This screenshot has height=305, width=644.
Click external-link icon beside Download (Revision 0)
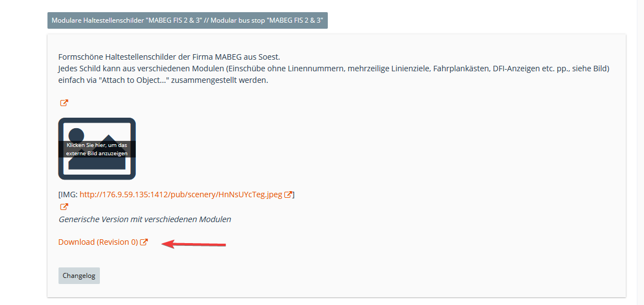coord(144,242)
